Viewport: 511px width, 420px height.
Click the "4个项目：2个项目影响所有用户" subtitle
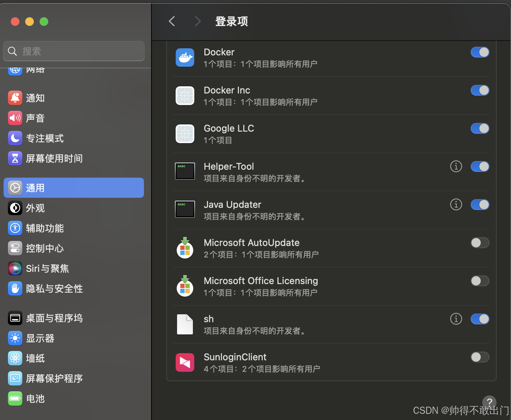(262, 369)
